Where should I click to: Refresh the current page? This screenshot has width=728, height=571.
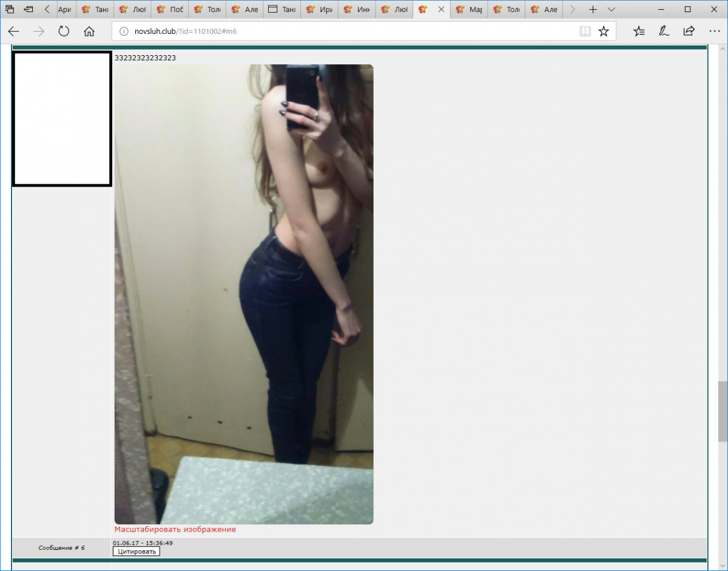(x=64, y=32)
